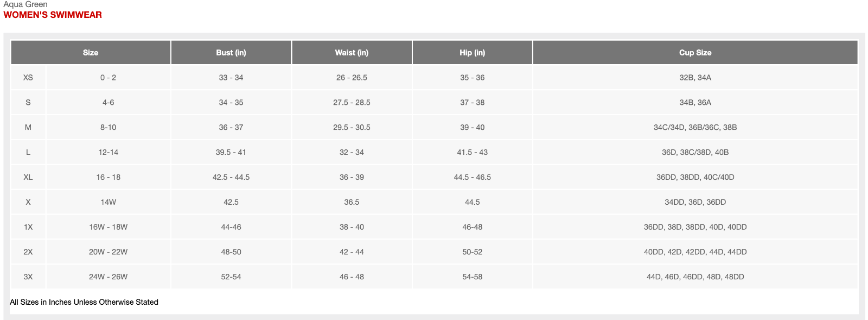Select the 1X size row label
868x320 pixels.
coord(28,227)
